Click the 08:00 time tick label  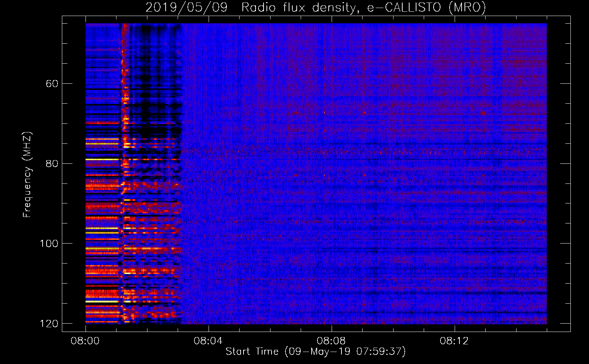(85, 341)
